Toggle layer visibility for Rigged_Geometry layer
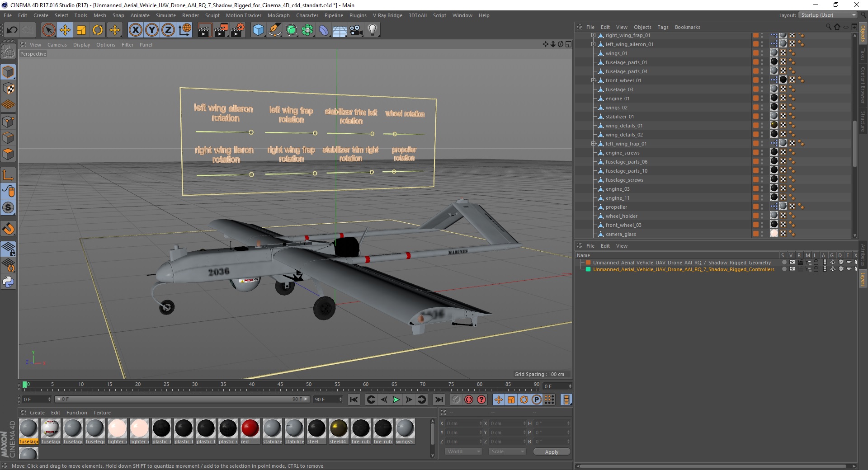The height and width of the screenshot is (470, 868). [x=792, y=262]
